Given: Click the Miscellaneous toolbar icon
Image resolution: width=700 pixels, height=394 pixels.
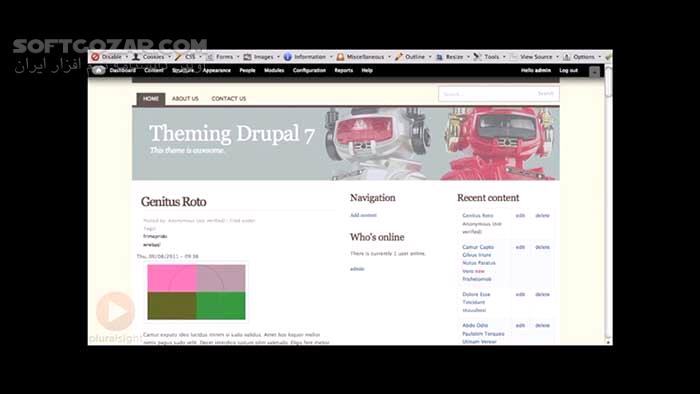Looking at the screenshot, I should pos(340,57).
